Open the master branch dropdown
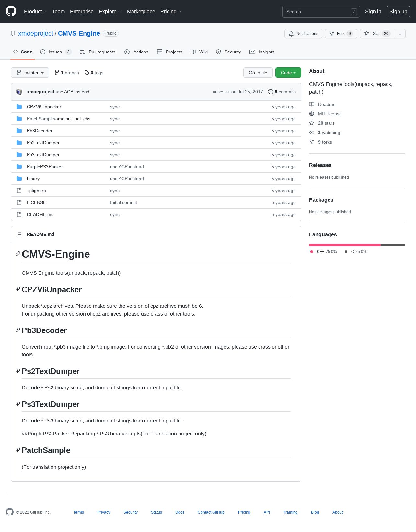The image size is (416, 532). point(30,73)
